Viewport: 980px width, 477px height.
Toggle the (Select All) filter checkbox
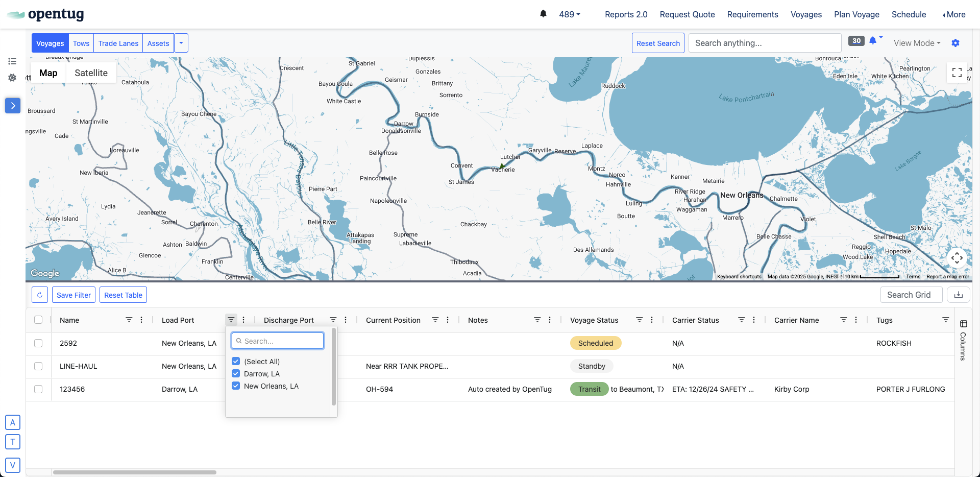(x=236, y=362)
